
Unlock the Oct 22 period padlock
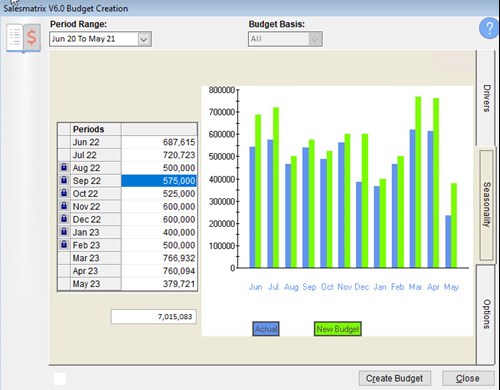(64, 193)
